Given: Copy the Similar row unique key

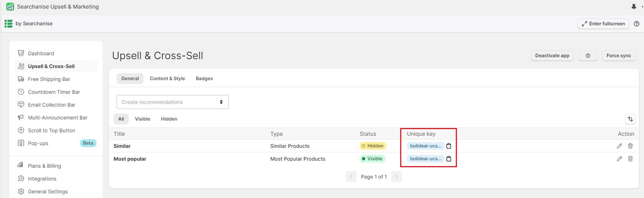Looking at the screenshot, I should [x=449, y=146].
